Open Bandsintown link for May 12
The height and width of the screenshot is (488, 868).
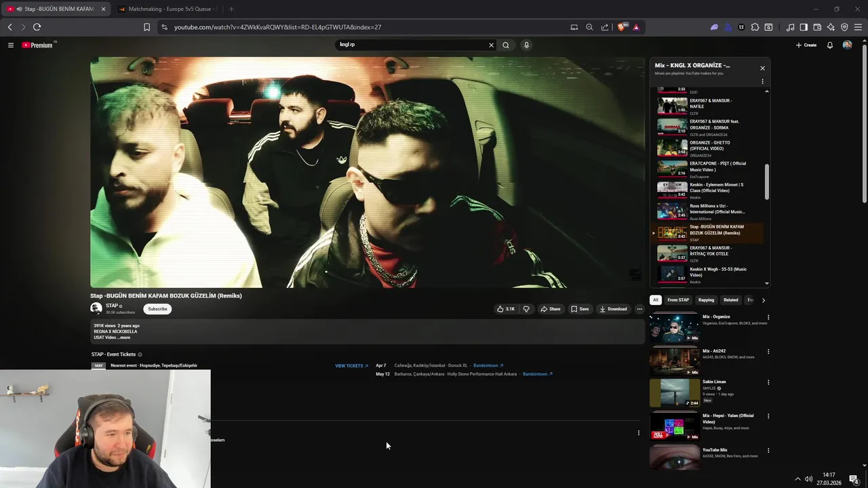[x=538, y=374]
